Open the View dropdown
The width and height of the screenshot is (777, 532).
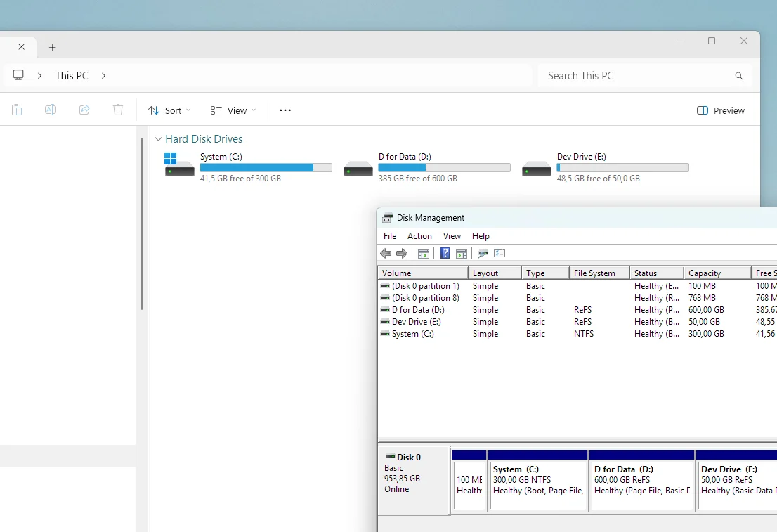233,110
